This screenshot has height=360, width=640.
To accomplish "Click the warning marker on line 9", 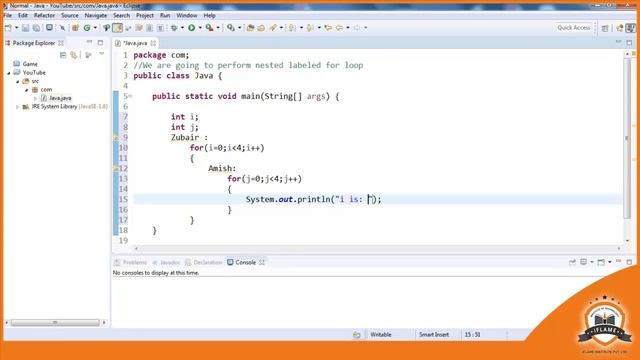I will 116,138.
